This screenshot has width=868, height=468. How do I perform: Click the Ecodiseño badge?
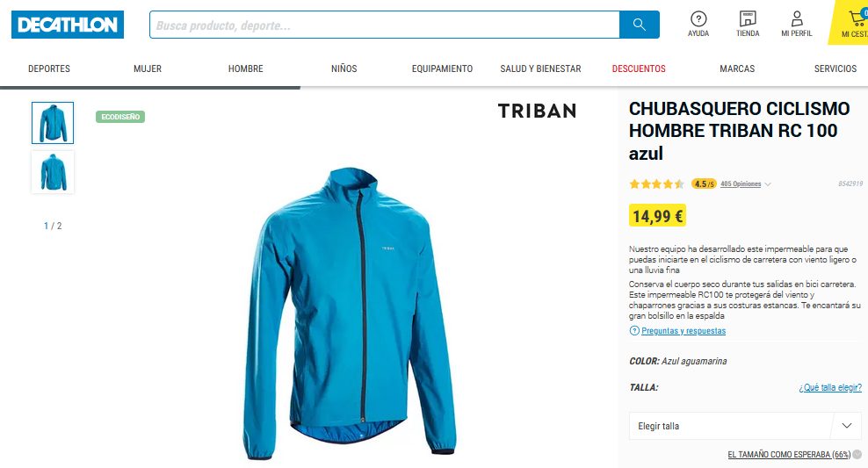pos(120,117)
